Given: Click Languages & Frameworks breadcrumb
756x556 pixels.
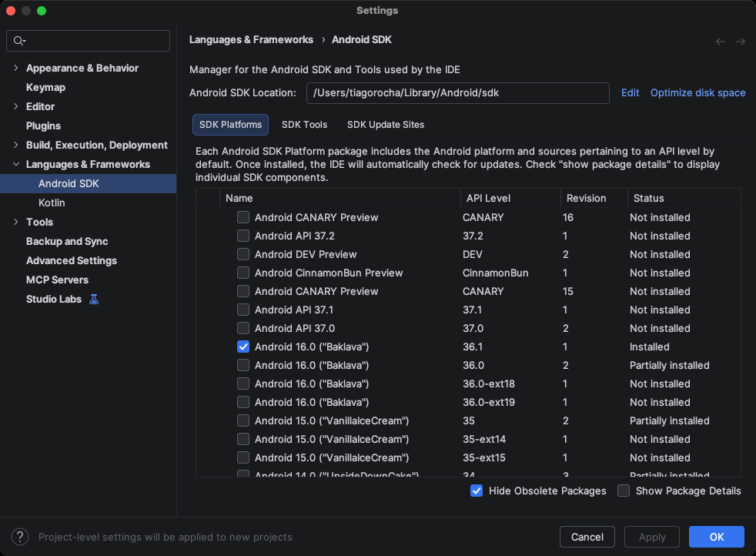Looking at the screenshot, I should 251,40.
